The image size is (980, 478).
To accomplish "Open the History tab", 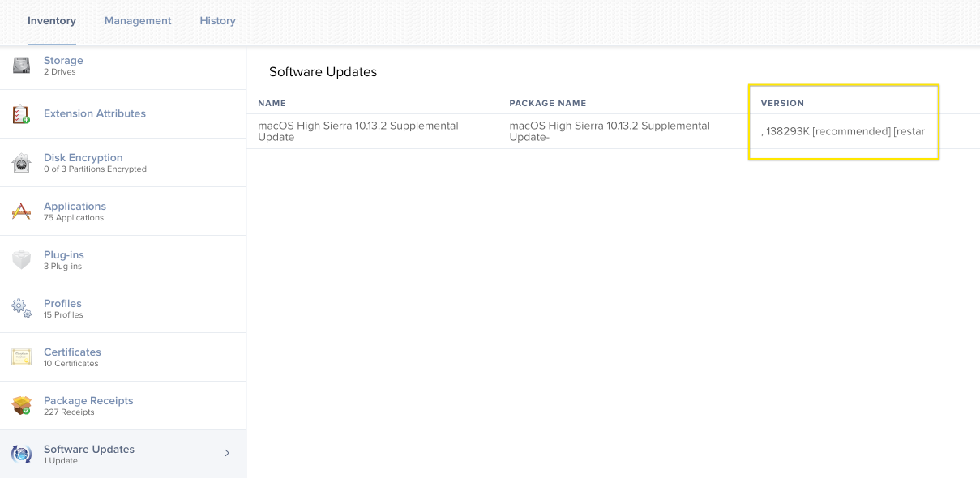I will (x=218, y=21).
